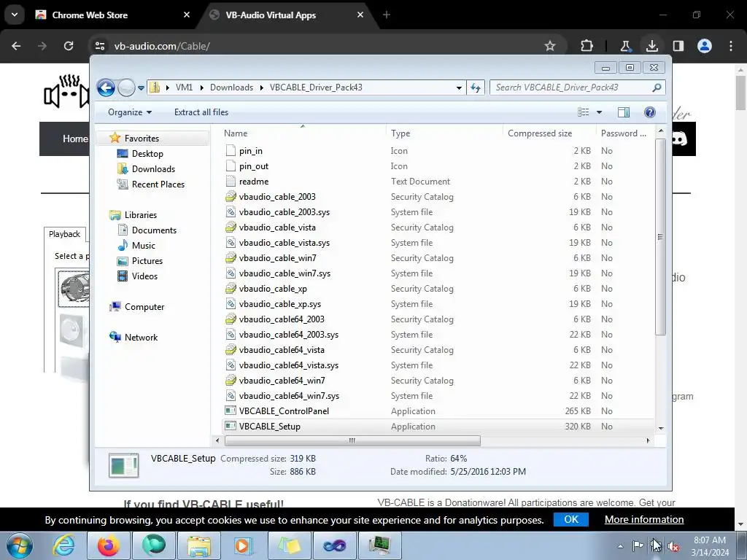Image resolution: width=747 pixels, height=560 pixels.
Task: Click the search magnifier icon in Explorer
Action: click(x=657, y=87)
